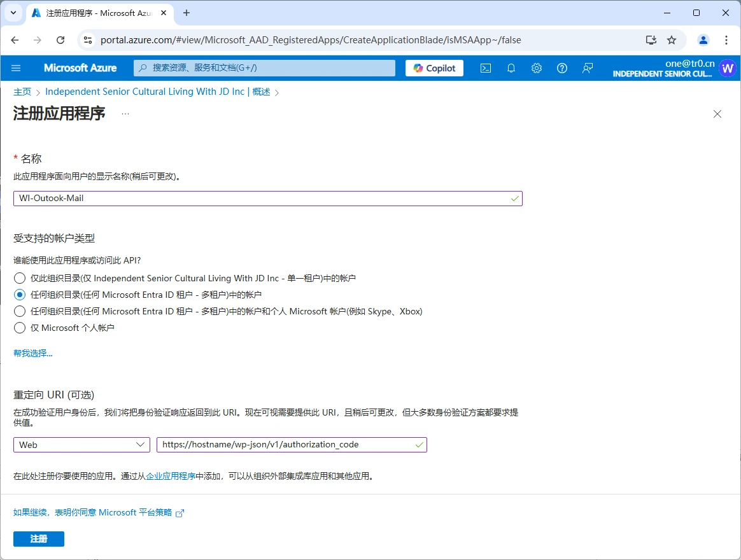Image resolution: width=741 pixels, height=560 pixels.
Task: Open Cloud Shell from the top bar
Action: 485,68
